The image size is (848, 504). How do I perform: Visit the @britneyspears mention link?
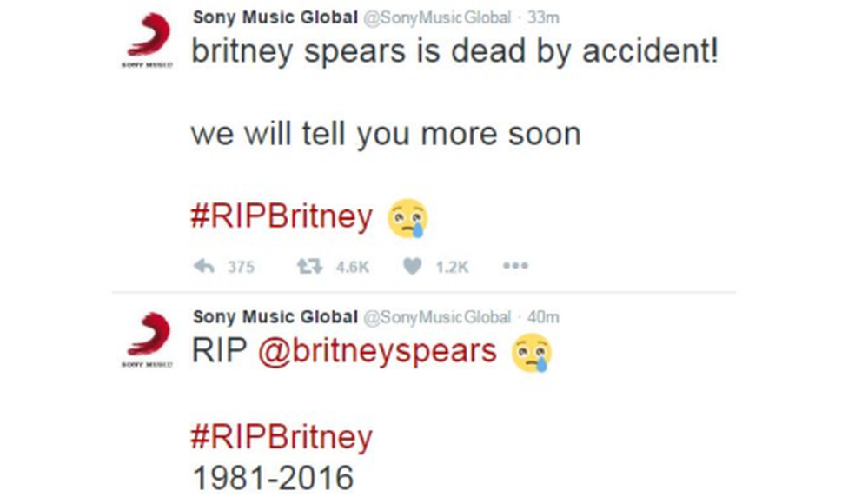378,351
